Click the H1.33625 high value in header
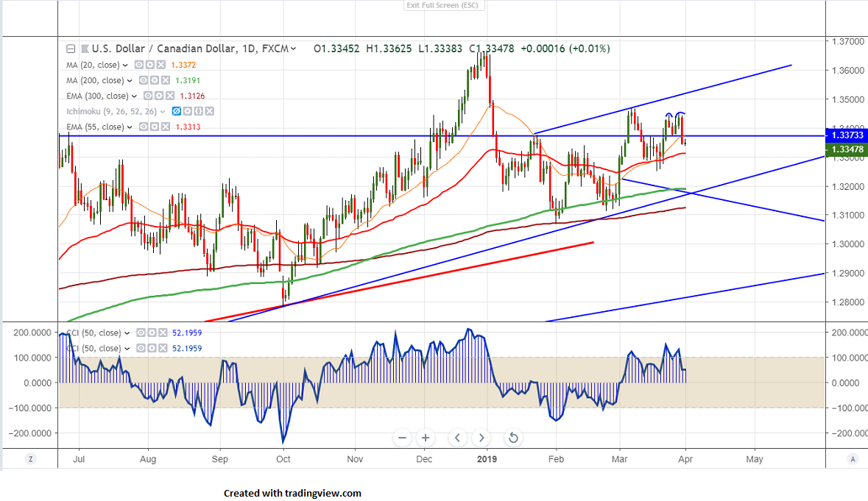868x501 pixels. (x=389, y=49)
